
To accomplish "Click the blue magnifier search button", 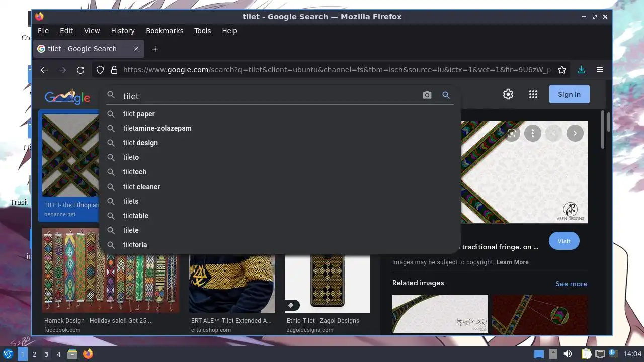I will click(446, 95).
